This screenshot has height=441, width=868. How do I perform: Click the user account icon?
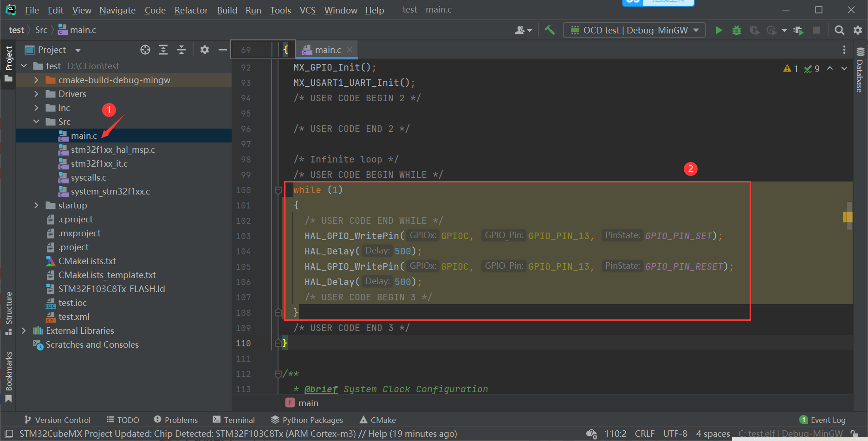523,30
